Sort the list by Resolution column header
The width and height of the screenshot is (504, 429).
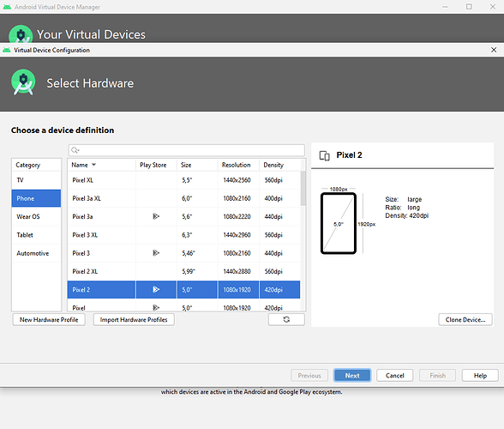tap(236, 165)
